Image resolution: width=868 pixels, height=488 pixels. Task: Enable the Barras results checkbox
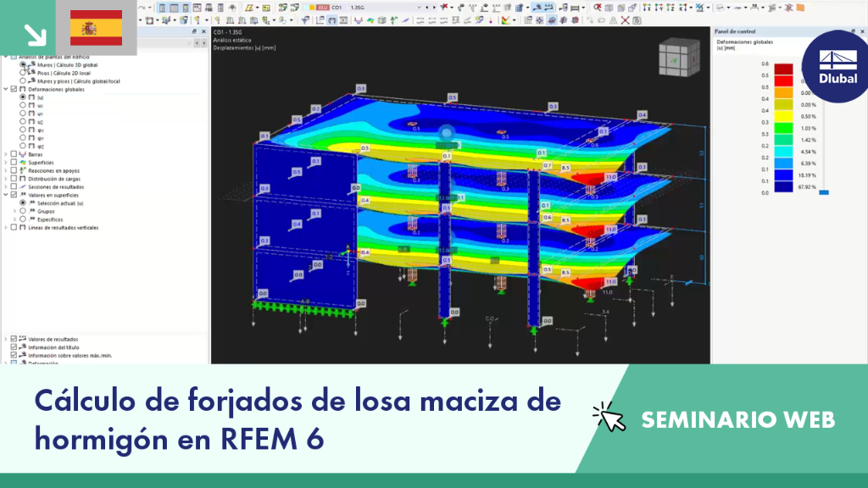(x=14, y=154)
